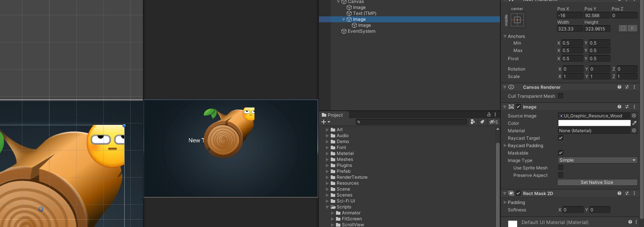
Task: Click the "Rotation" label in Rect Transform
Action: point(516,69)
